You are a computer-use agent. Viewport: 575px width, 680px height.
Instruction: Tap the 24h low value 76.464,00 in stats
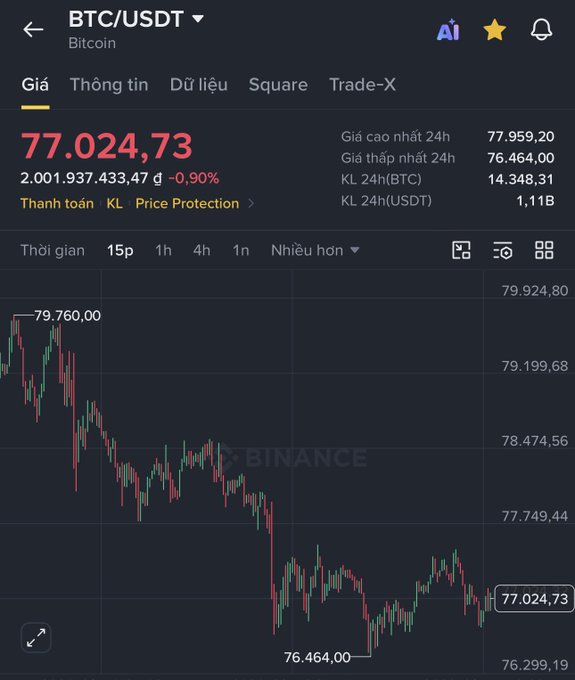[x=521, y=158]
